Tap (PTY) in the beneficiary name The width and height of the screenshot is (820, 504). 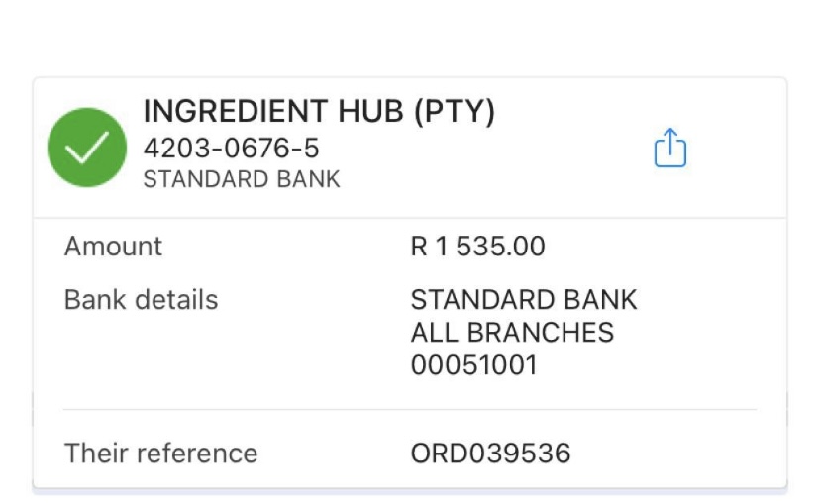[455, 111]
